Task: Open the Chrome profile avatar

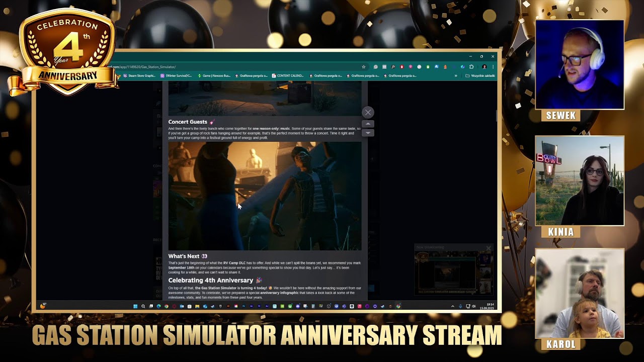Action: tap(484, 67)
